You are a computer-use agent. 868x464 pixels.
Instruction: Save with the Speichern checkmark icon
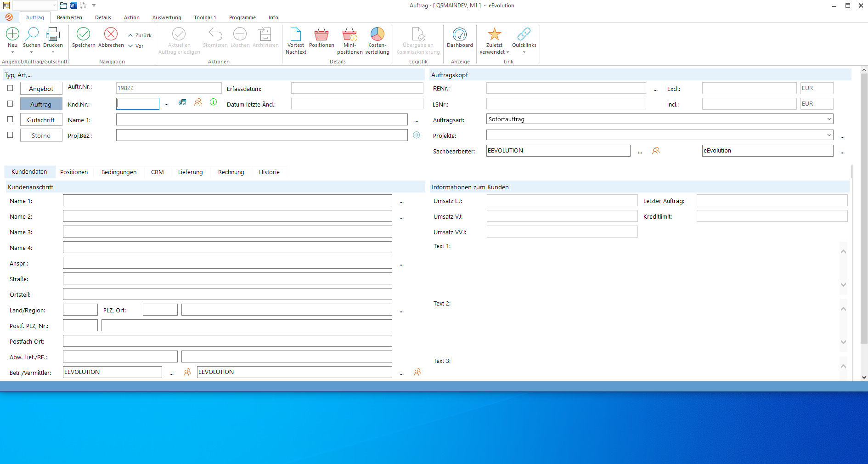point(84,34)
